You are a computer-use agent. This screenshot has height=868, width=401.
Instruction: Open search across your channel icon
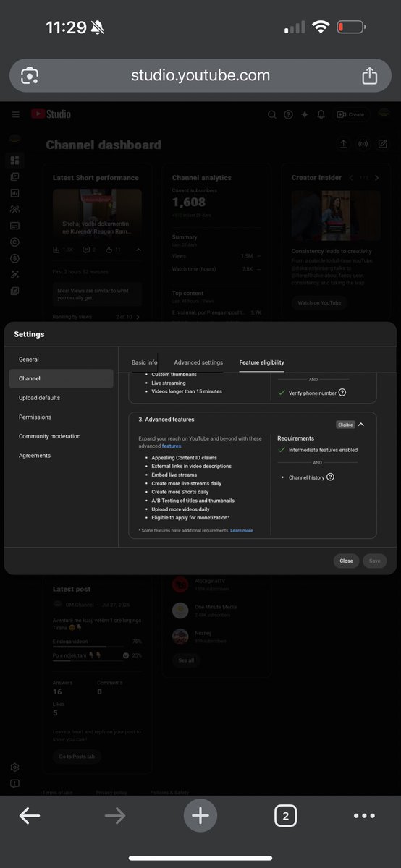(x=272, y=114)
